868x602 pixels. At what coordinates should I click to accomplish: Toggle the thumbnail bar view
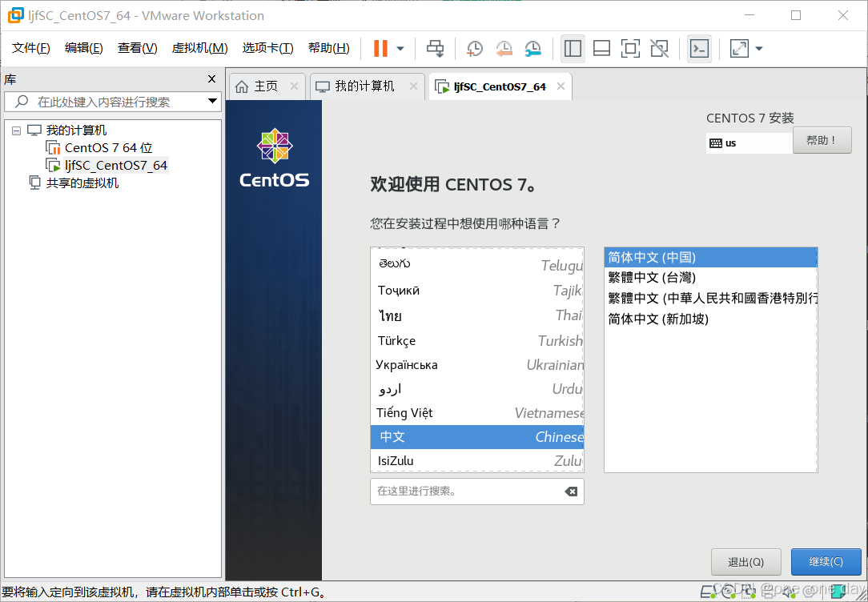click(x=601, y=49)
